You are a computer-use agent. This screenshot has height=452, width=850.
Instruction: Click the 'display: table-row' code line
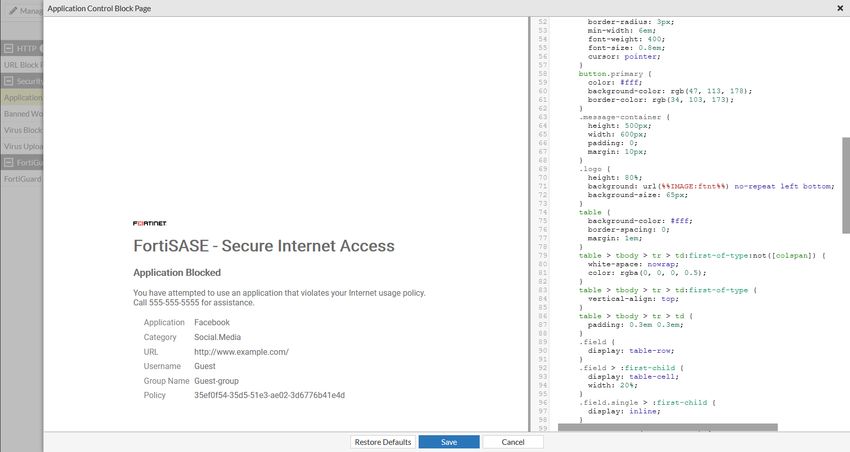coord(631,351)
